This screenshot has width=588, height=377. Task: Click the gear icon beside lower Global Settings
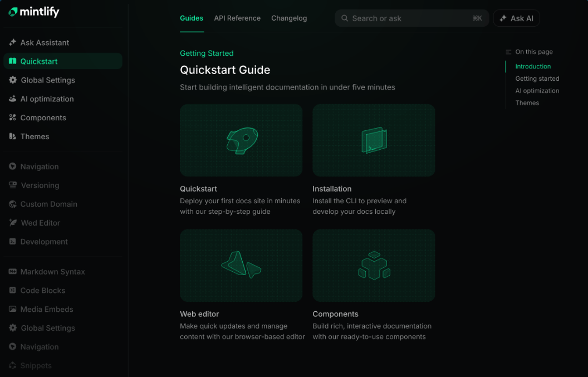pos(13,327)
